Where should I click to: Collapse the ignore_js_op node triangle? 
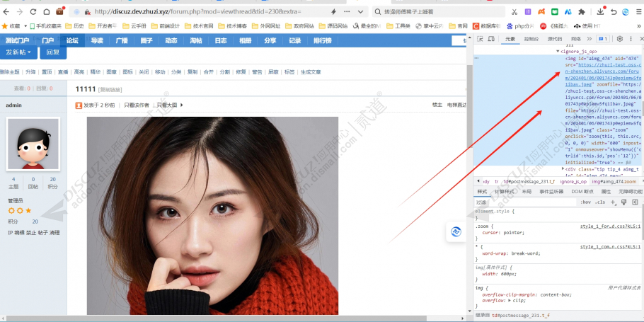[x=558, y=52]
